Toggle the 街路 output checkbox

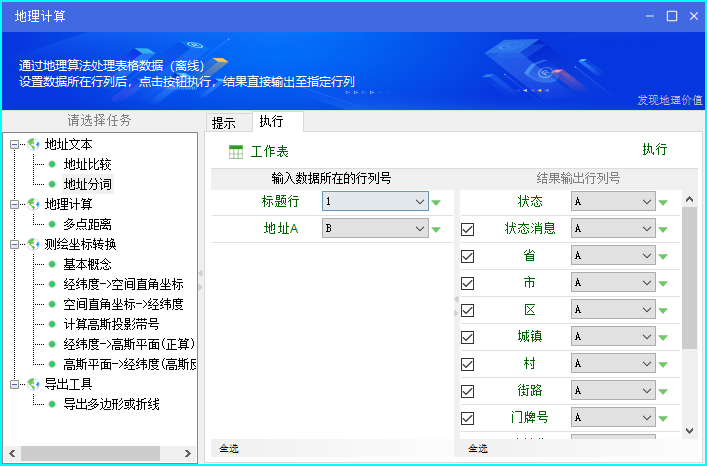468,391
